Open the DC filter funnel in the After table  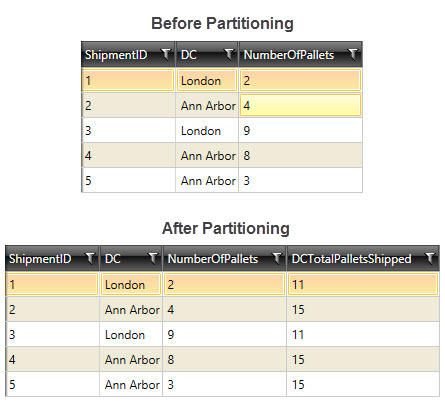[153, 258]
